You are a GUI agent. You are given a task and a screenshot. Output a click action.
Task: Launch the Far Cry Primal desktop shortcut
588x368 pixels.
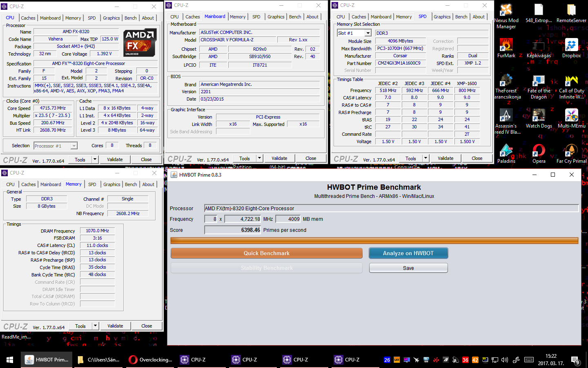[571, 154]
